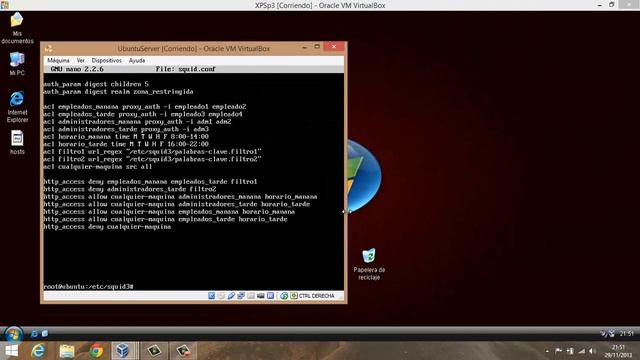
Task: Click the Action Center flag tray icon
Action: [x=558, y=351]
